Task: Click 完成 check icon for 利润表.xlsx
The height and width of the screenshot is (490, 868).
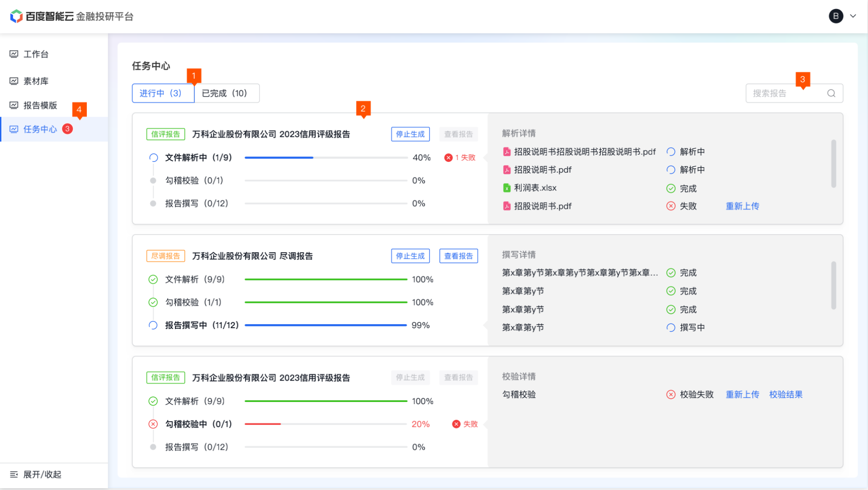Action: point(671,188)
